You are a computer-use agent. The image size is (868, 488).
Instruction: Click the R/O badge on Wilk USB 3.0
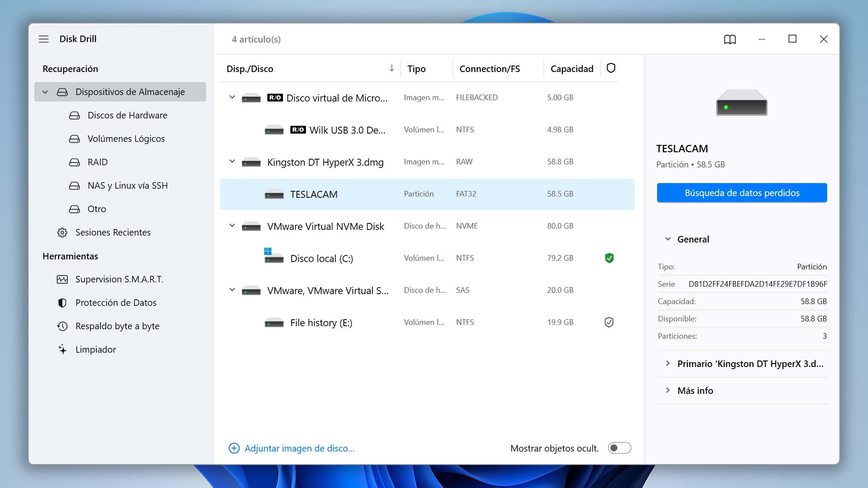pyautogui.click(x=298, y=130)
